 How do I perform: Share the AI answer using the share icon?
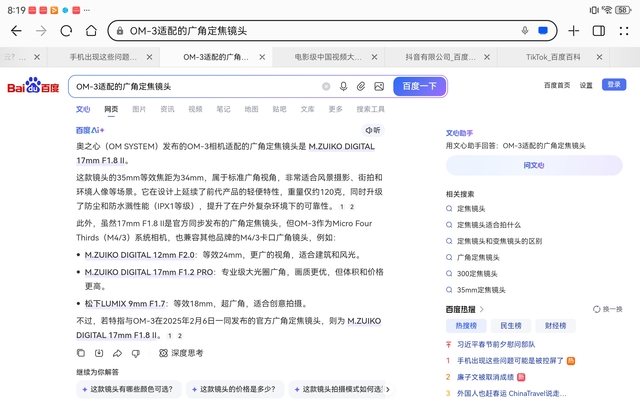click(117, 353)
